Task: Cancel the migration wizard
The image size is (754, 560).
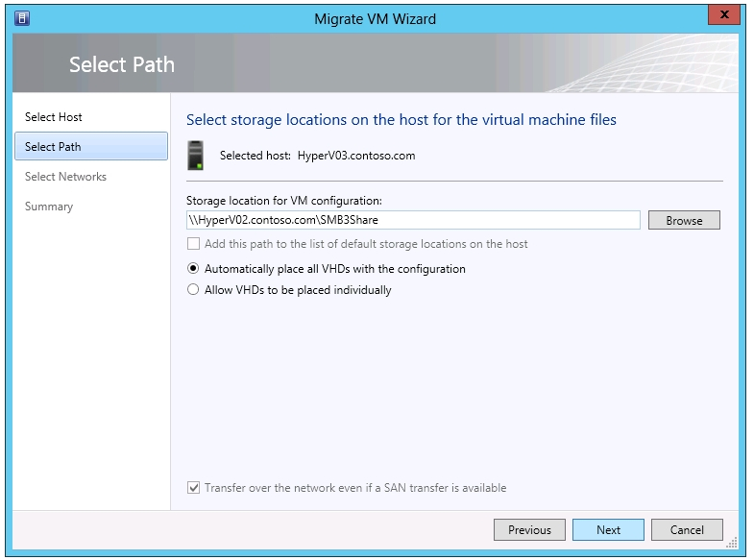Action: [687, 529]
